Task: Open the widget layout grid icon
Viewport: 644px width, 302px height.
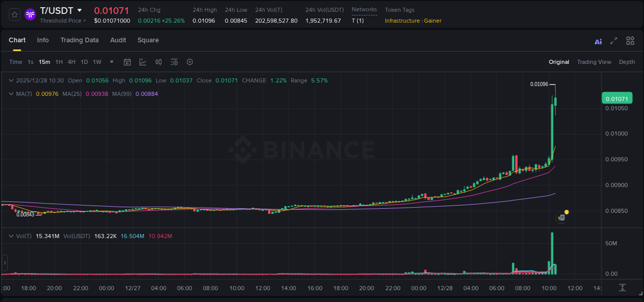Action: point(630,40)
